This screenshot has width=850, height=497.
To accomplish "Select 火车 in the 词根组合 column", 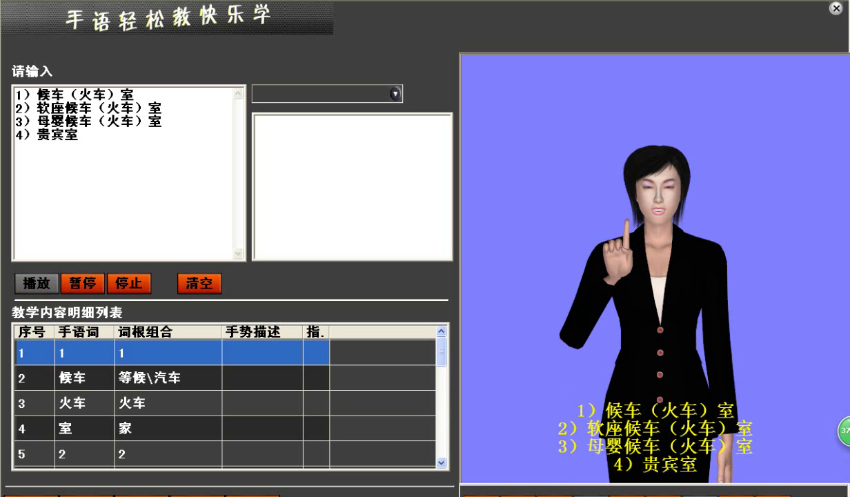I will pos(168,403).
